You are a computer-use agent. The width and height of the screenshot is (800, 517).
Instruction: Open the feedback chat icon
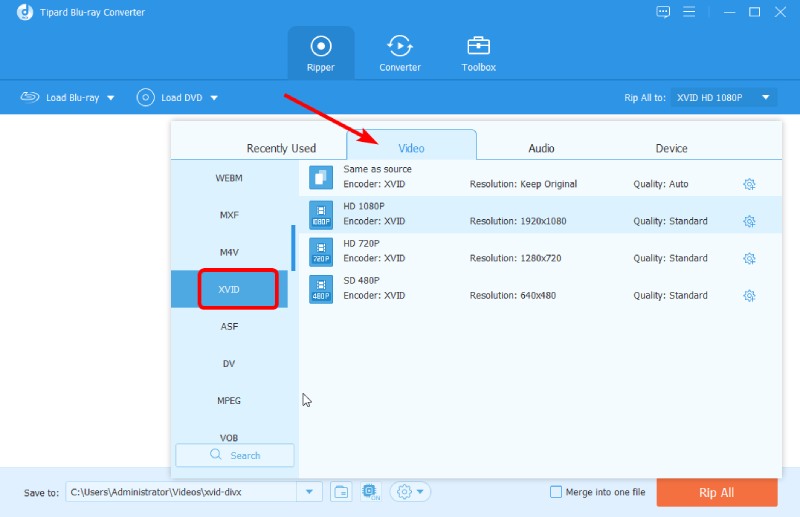(x=663, y=12)
